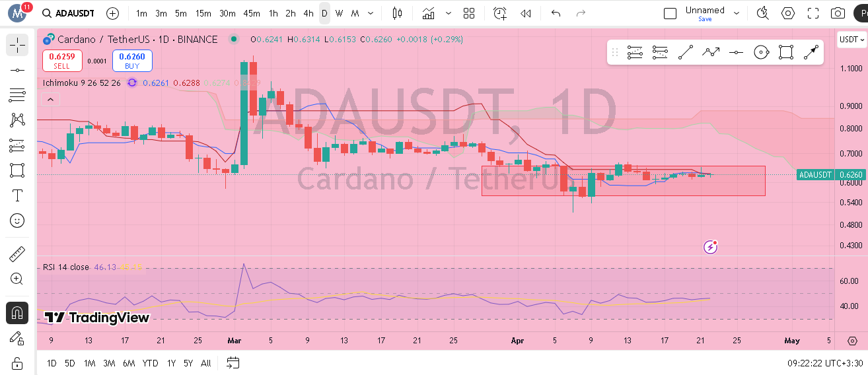Open ADAUSDT symbol search field
Viewport: 868px width, 375px height.
point(69,13)
